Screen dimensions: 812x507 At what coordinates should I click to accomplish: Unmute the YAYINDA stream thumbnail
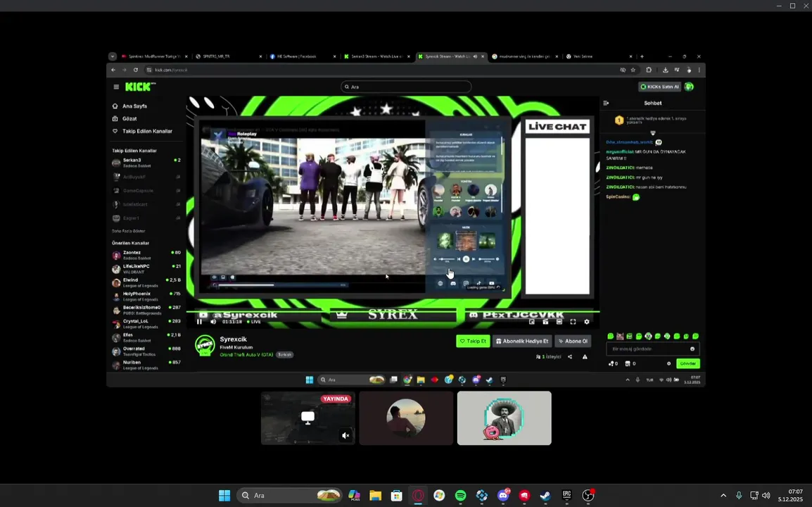346,436
